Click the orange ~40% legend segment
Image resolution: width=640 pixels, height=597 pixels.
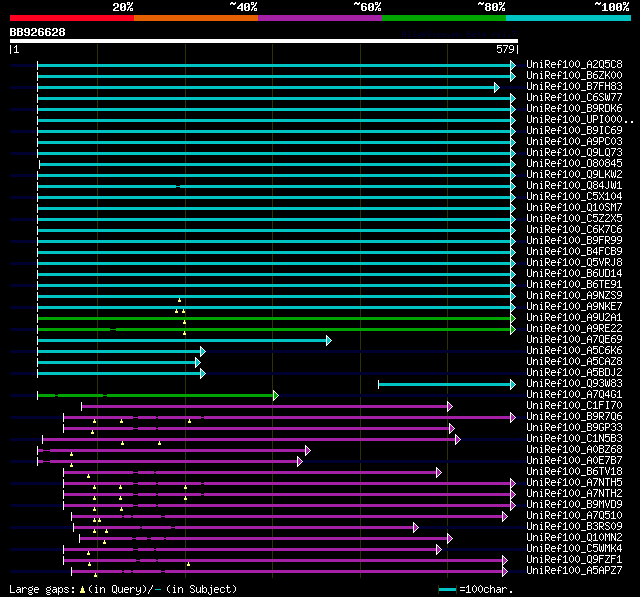196,18
